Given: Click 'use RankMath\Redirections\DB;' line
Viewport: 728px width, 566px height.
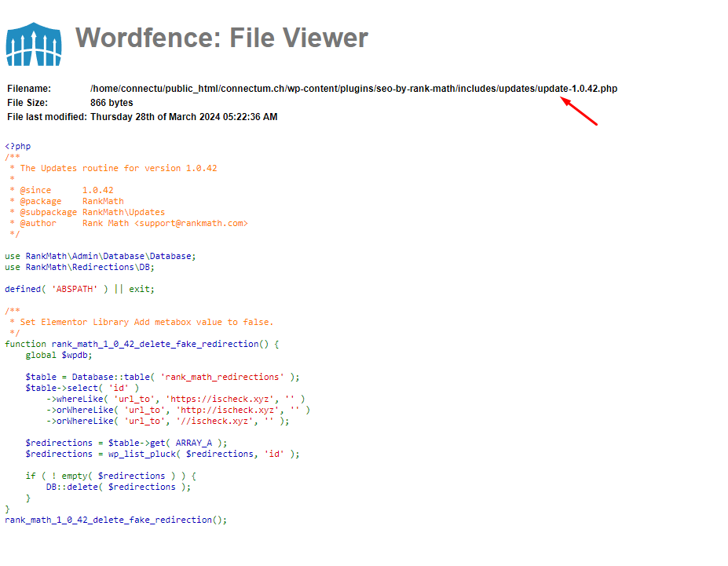Looking at the screenshot, I should [x=79, y=267].
